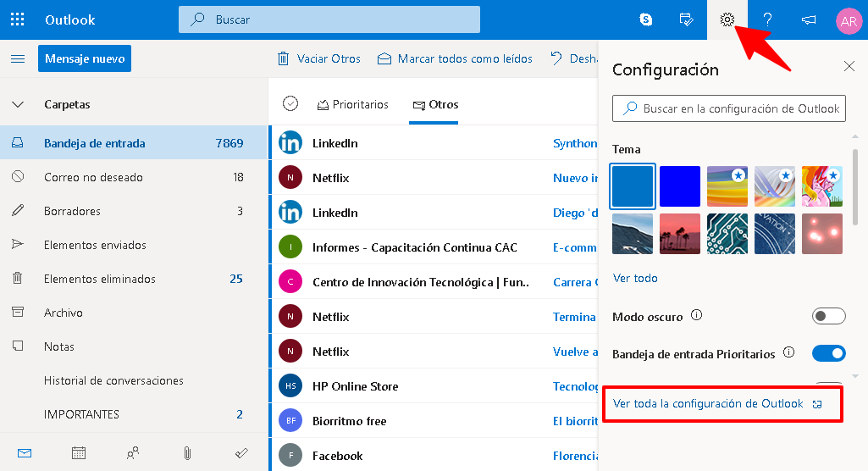
Task: Click the LinkedIn avatar for Synthon message
Action: (290, 143)
